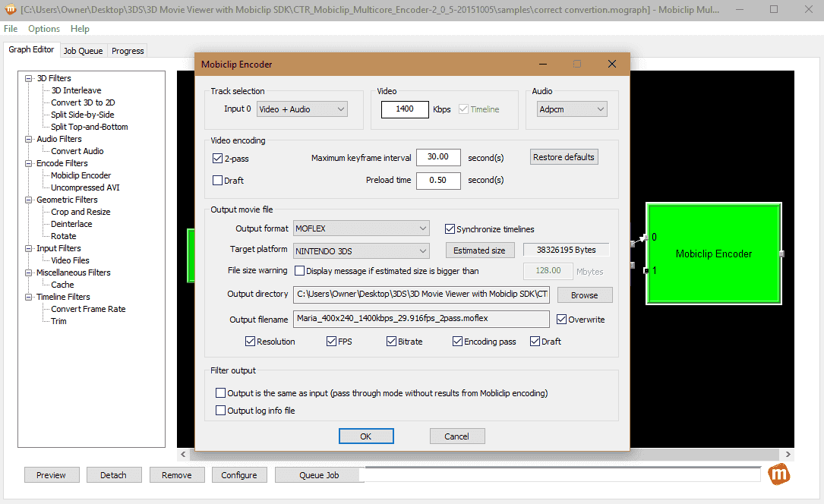Enable Output is the same as input
The height and width of the screenshot is (504, 824).
coord(221,392)
